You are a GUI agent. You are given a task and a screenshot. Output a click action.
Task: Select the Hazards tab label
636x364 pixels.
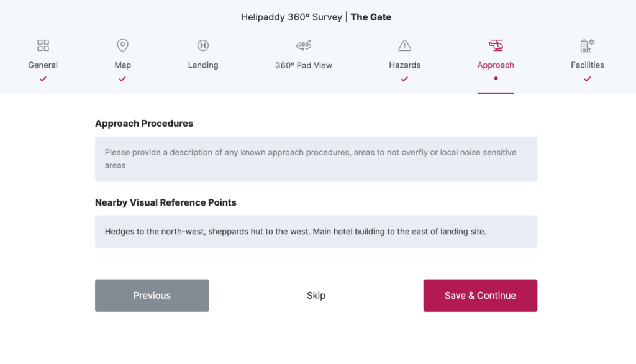coord(405,65)
